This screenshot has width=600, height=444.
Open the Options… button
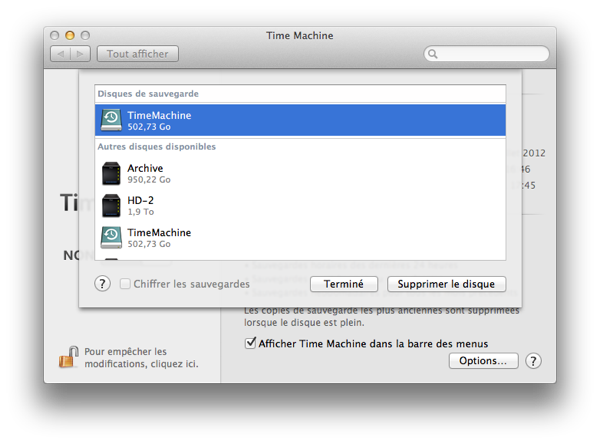(x=482, y=361)
